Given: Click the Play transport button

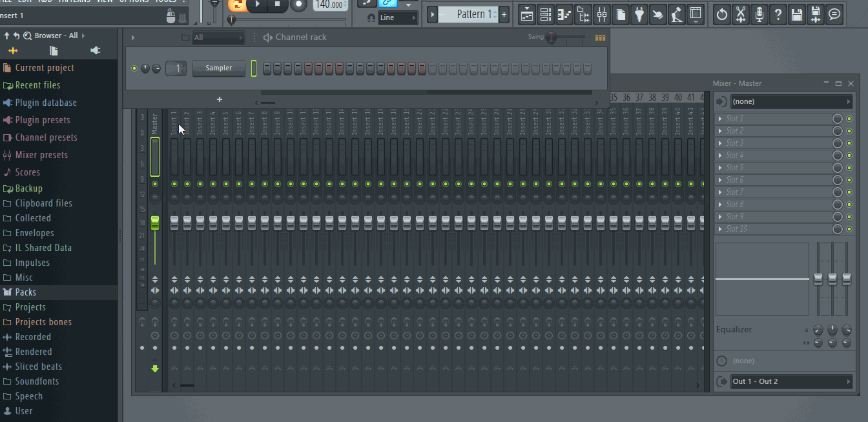Looking at the screenshot, I should (x=257, y=5).
